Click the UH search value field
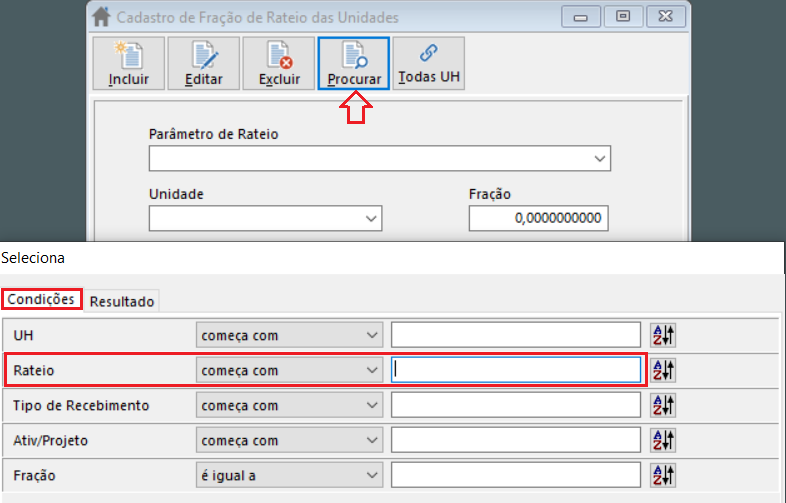The image size is (786, 503). click(516, 335)
